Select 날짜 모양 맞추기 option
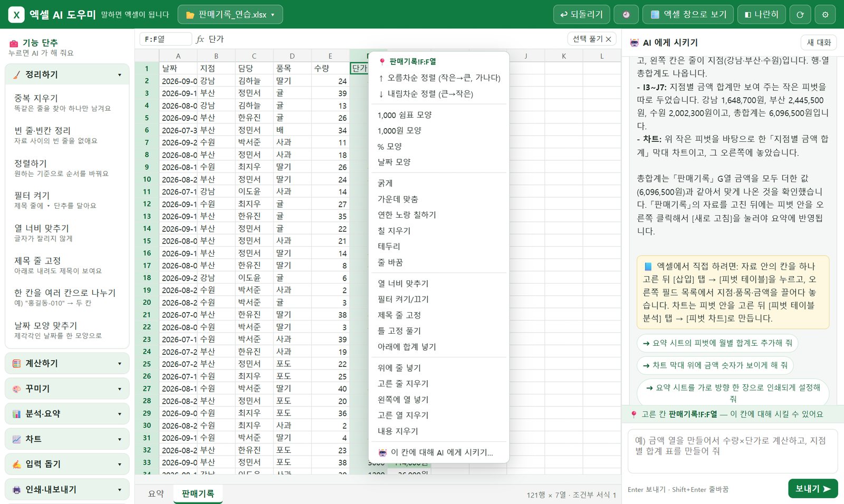This screenshot has height=504, width=844. coord(67,330)
